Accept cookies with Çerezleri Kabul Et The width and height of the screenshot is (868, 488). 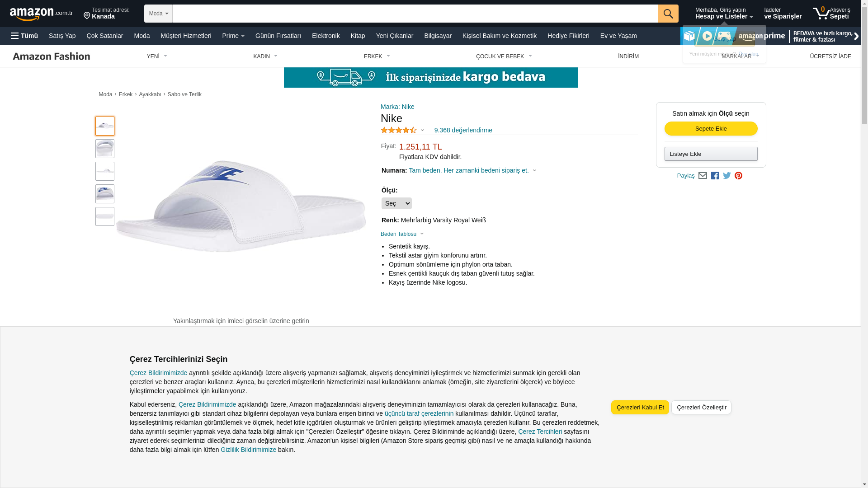click(640, 408)
